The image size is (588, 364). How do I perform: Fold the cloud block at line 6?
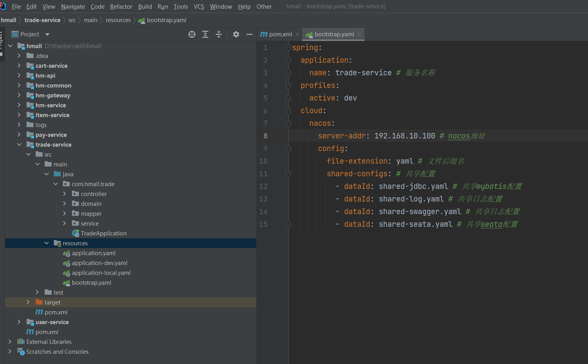point(288,111)
